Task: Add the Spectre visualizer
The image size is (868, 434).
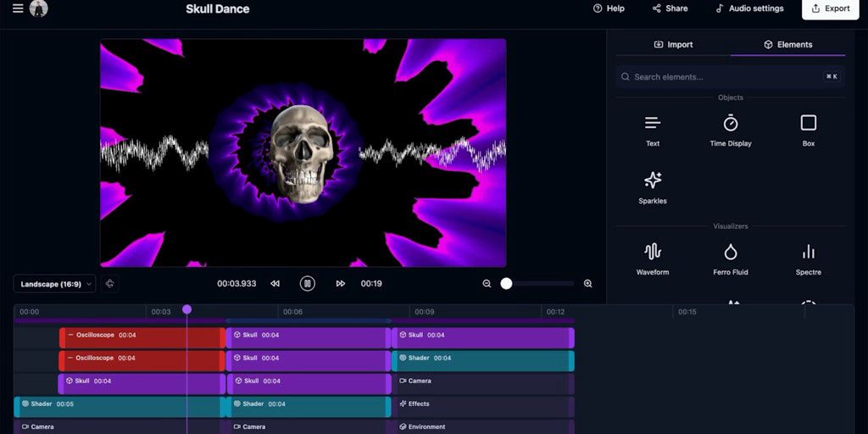Action: pyautogui.click(x=808, y=259)
